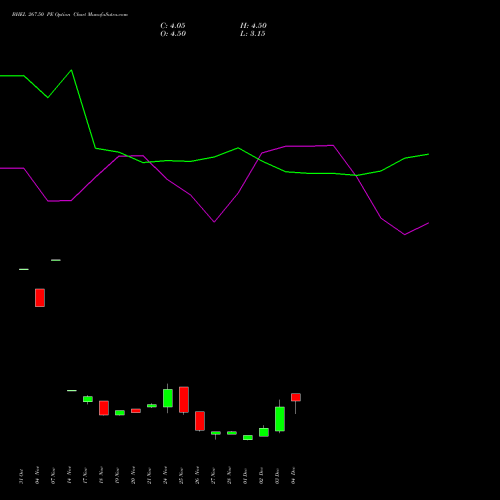The height and width of the screenshot is (500, 500).
Task: Click the red candle for 04 Nov
Action: (40, 298)
